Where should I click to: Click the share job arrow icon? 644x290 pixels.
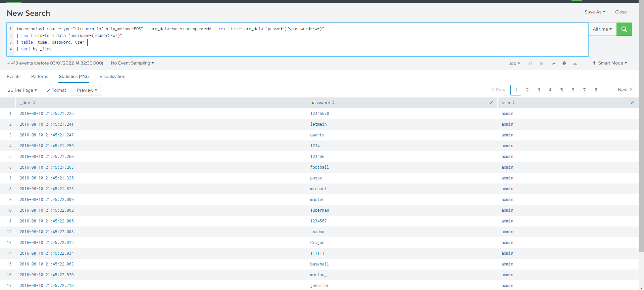[553, 63]
